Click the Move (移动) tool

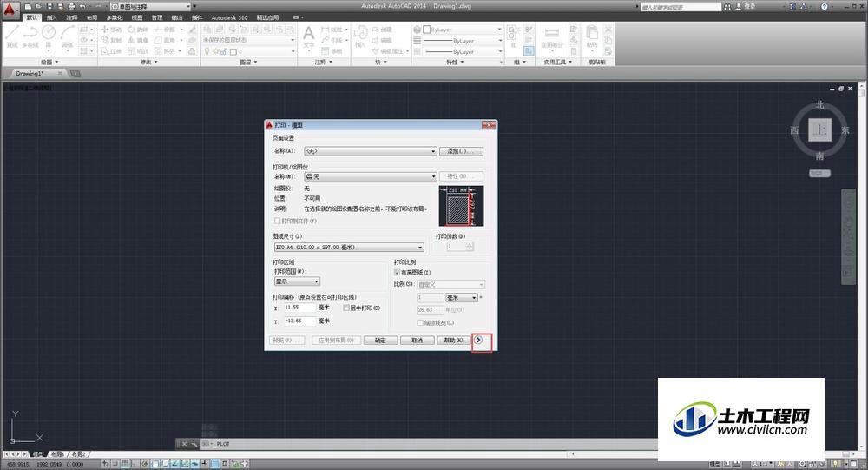click(x=111, y=29)
